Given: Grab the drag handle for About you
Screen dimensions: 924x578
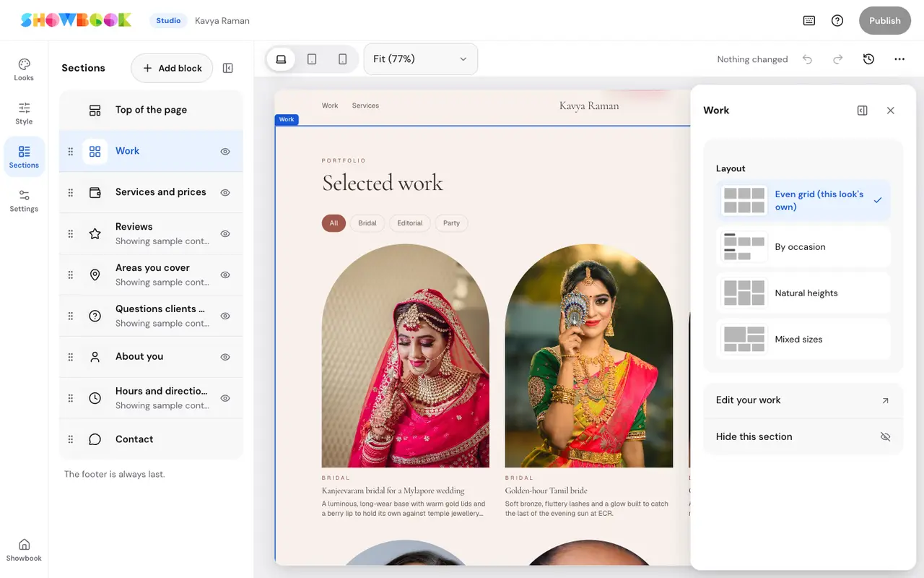Looking at the screenshot, I should coord(71,357).
